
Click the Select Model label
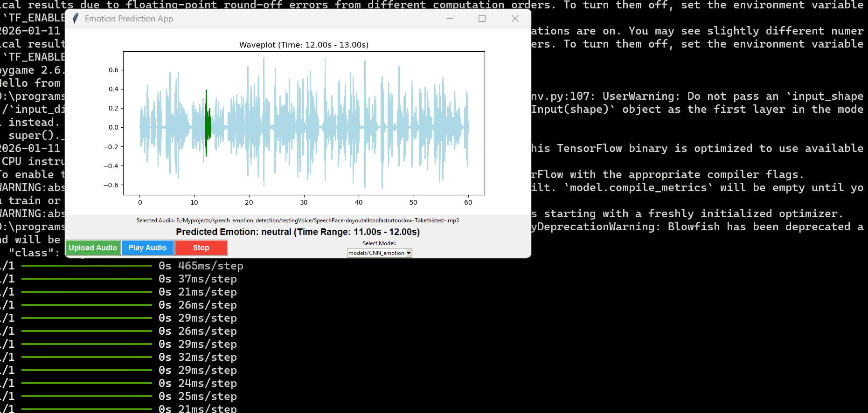379,243
